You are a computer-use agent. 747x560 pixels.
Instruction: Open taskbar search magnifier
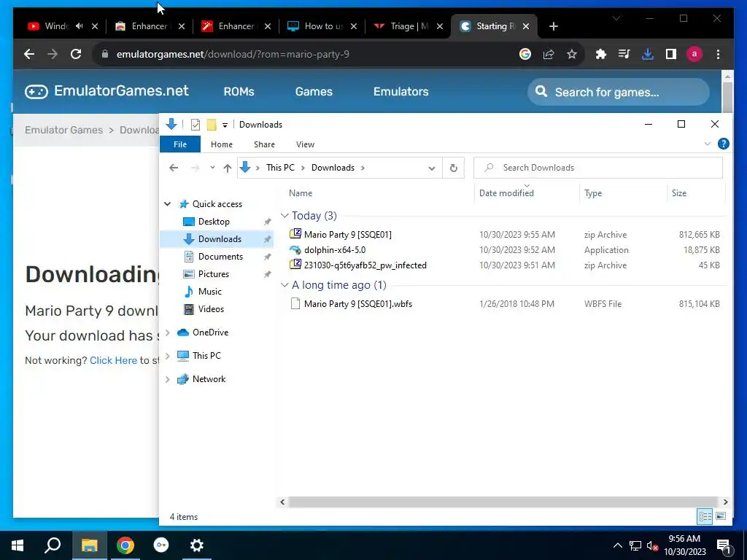[x=53, y=545]
